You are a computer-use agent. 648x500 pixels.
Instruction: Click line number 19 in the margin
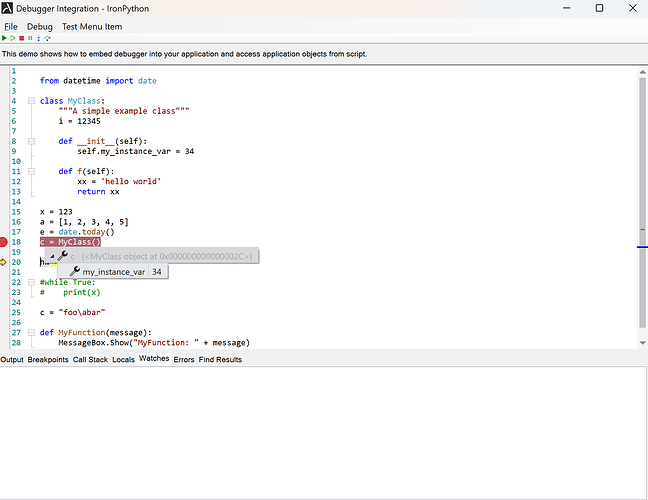coord(16,252)
